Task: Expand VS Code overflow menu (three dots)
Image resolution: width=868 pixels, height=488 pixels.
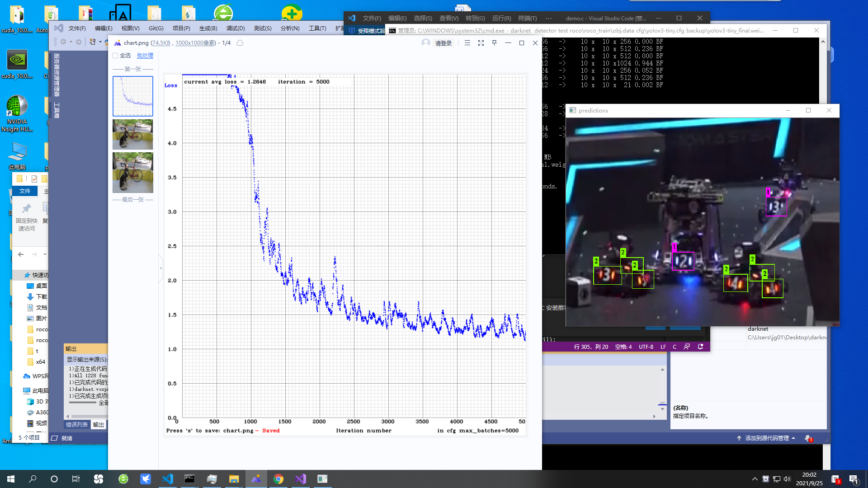Action: 548,19
